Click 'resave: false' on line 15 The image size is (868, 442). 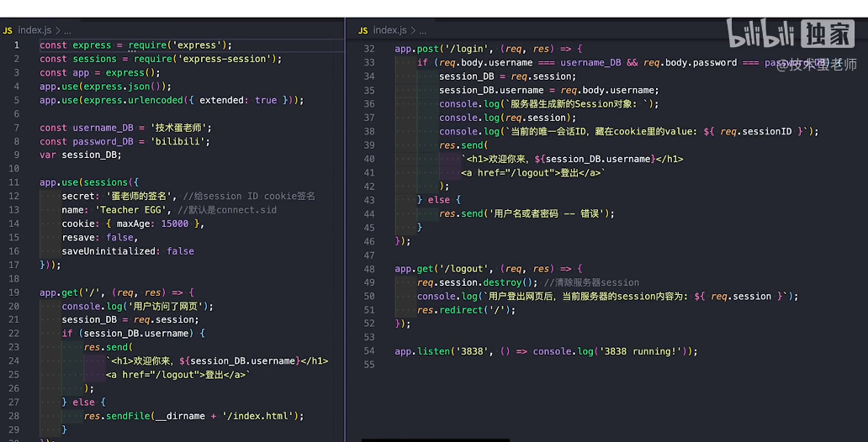tap(97, 237)
